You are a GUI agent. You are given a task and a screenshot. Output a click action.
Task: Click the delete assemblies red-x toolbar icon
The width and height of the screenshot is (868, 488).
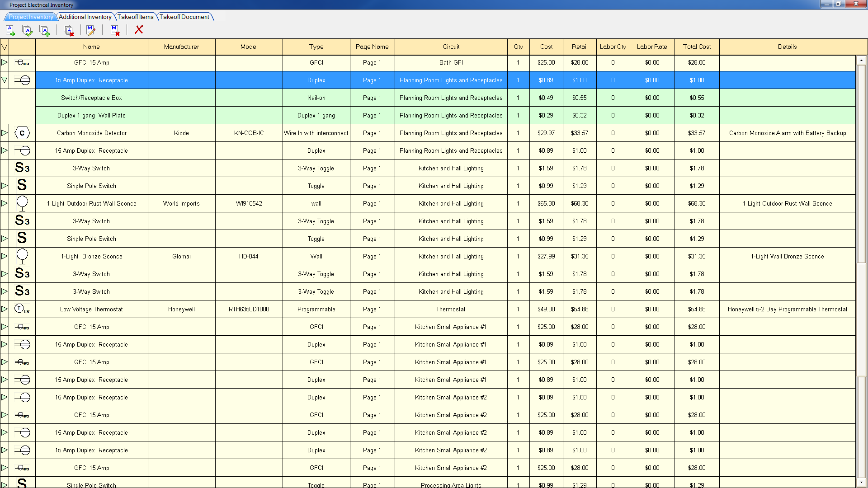(69, 30)
